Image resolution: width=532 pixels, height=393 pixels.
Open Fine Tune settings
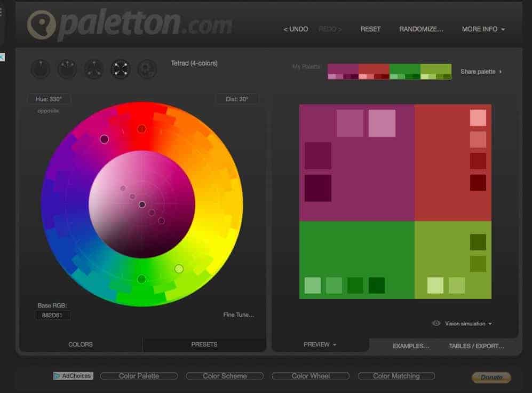point(239,315)
